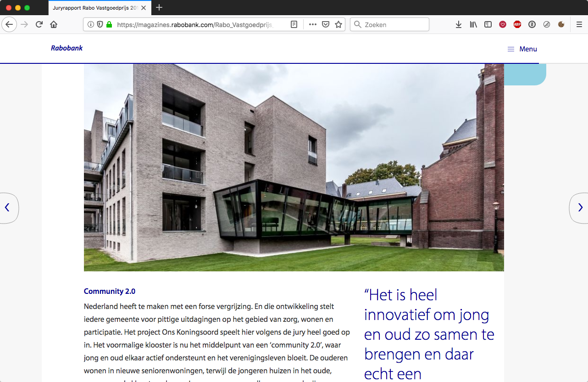This screenshot has height=382, width=588.
Task: Open the Firefox hamburger menu
Action: click(579, 25)
